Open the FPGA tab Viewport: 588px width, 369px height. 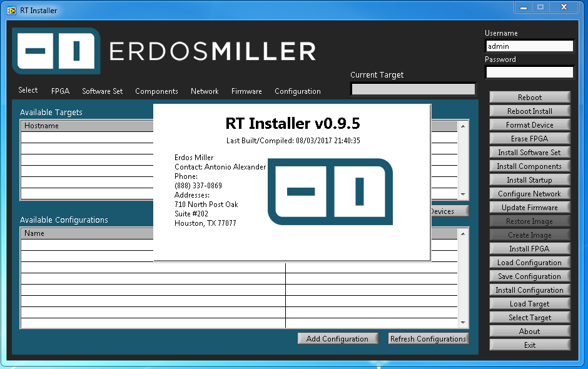click(x=60, y=91)
